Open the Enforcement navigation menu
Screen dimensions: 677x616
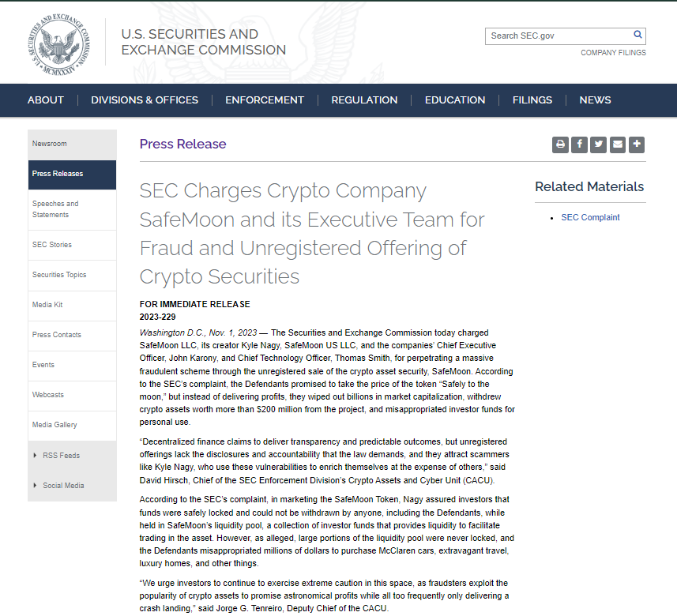pyautogui.click(x=265, y=100)
